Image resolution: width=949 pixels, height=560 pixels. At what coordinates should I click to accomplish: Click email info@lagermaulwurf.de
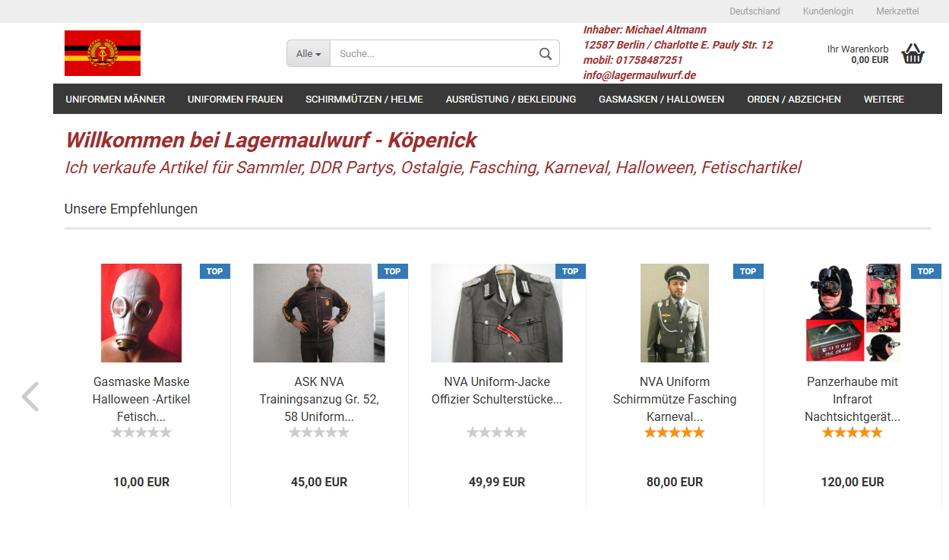pos(639,75)
